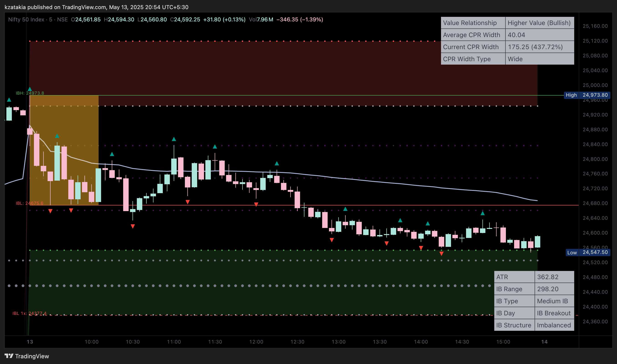Click the 14:30 time axis label
The width and height of the screenshot is (617, 364).
point(462,342)
